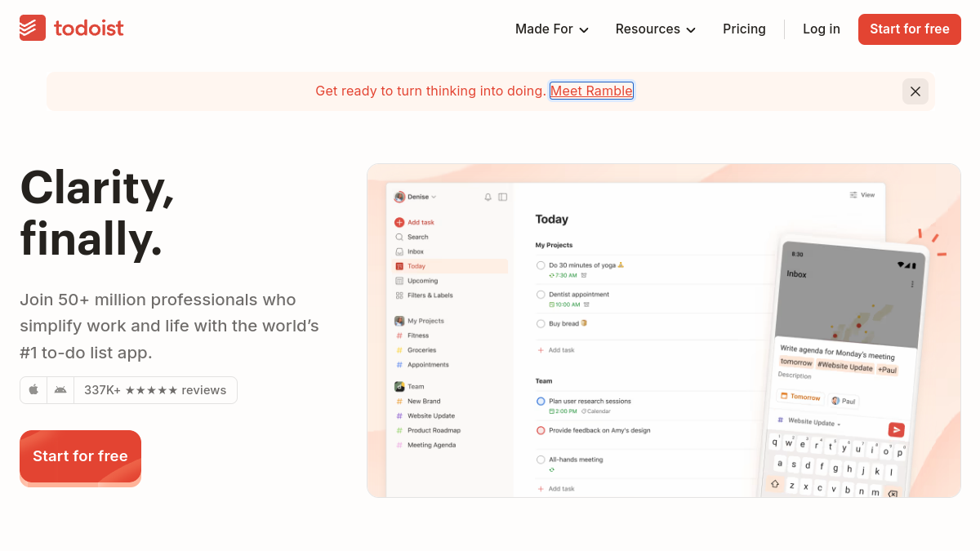
Task: Click Add task under the All-hands meeting task
Action: (x=556, y=489)
